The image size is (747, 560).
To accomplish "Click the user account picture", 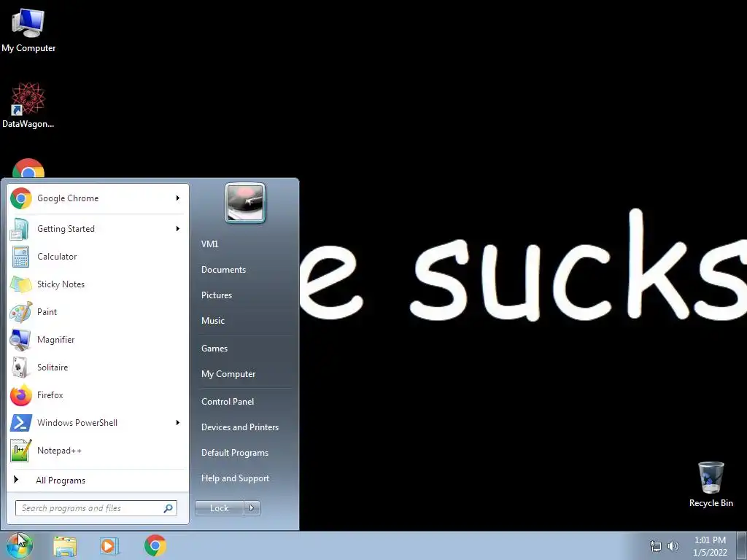I will coord(245,203).
